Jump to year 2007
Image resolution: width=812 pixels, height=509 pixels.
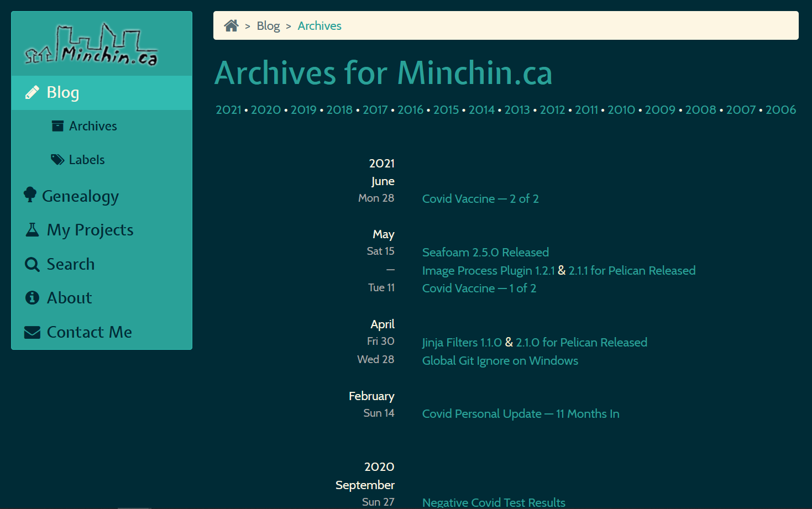[741, 109]
